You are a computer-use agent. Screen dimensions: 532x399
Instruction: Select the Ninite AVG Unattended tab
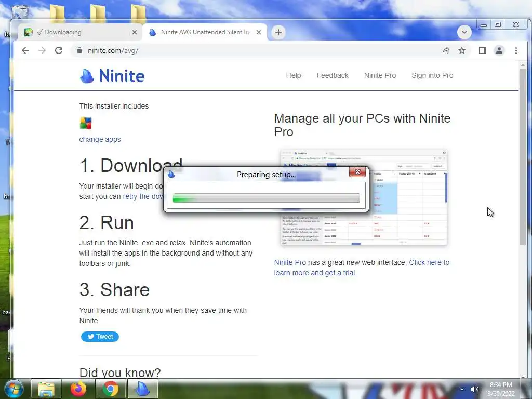[205, 32]
